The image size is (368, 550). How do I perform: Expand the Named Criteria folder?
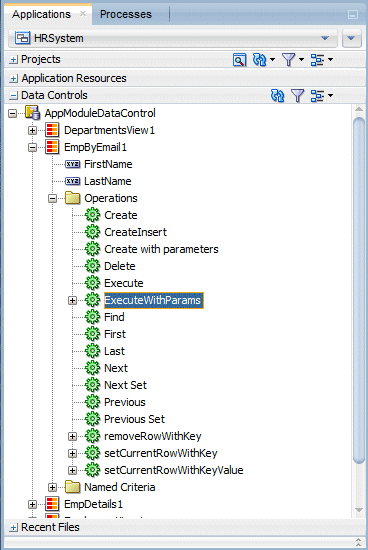(52, 487)
